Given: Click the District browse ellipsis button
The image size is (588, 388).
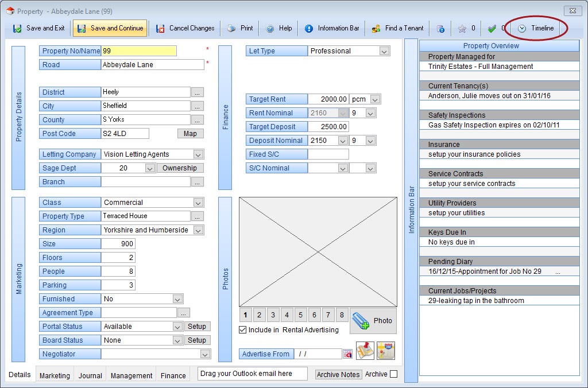Looking at the screenshot, I should click(198, 92).
